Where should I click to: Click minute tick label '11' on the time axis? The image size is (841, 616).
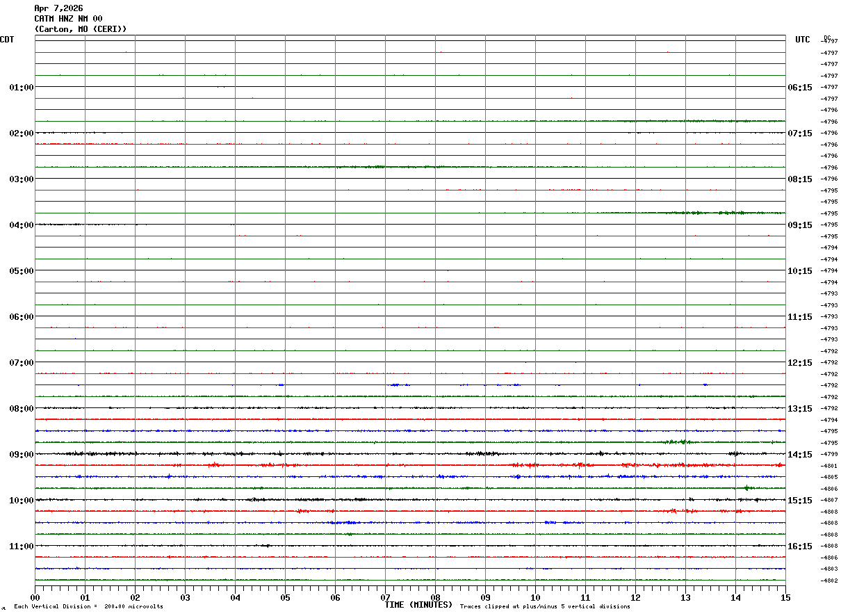pyautogui.click(x=585, y=598)
